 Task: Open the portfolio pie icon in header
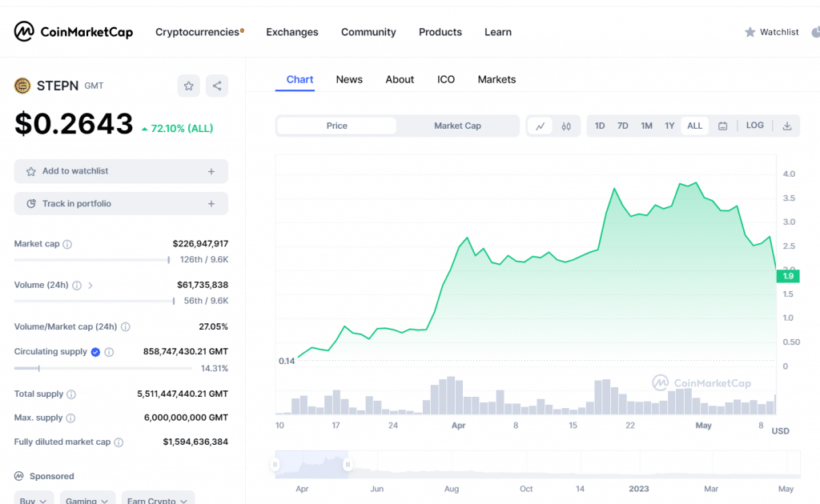point(815,32)
